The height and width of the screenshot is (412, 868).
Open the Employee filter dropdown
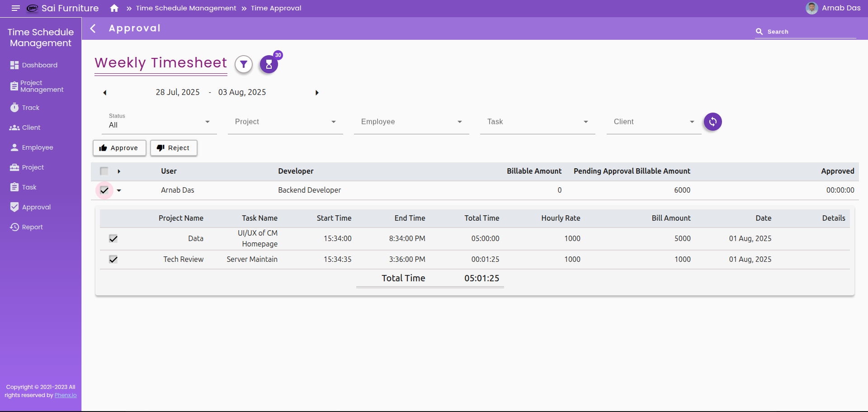411,122
